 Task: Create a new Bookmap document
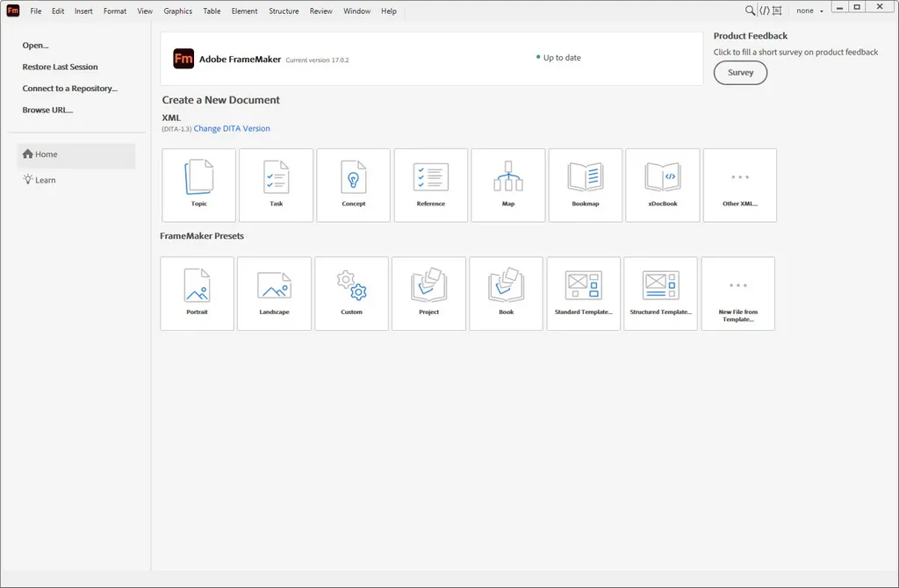click(x=586, y=185)
